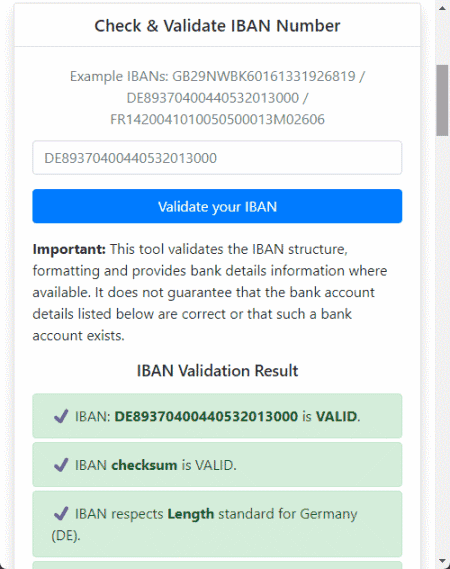Focus the IBAN number input field
Screen dimensions: 450x569
tap(217, 158)
